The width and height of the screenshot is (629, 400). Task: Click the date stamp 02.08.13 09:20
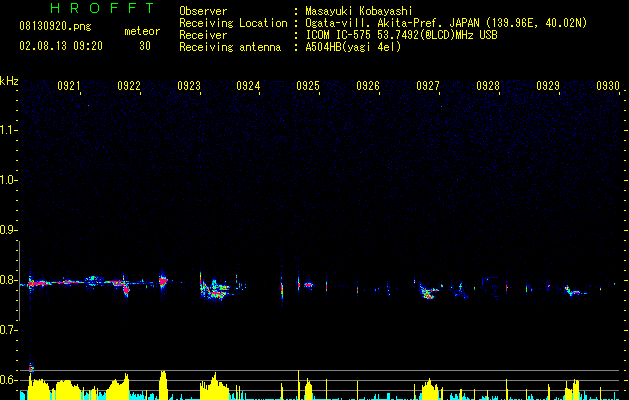coord(61,46)
